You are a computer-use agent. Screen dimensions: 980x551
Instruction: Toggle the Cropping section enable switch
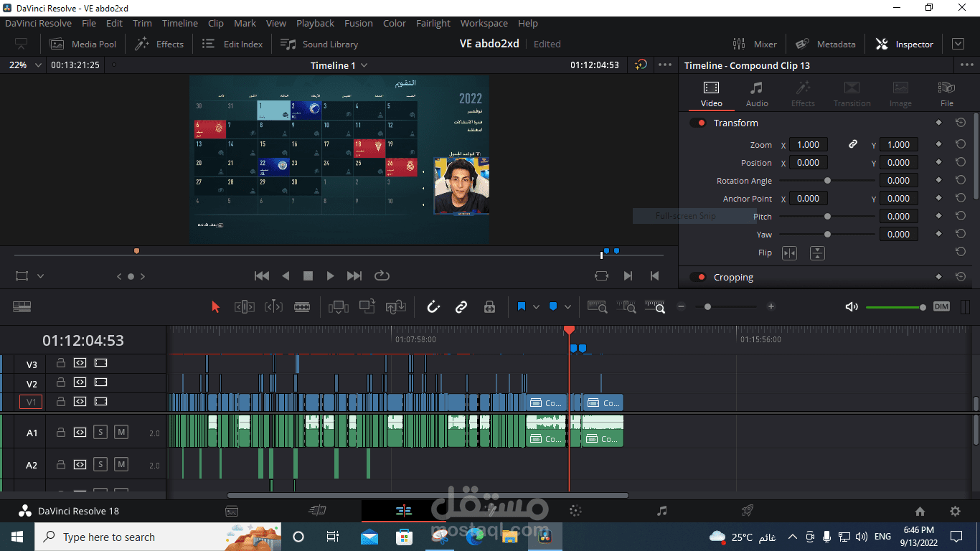pyautogui.click(x=697, y=278)
